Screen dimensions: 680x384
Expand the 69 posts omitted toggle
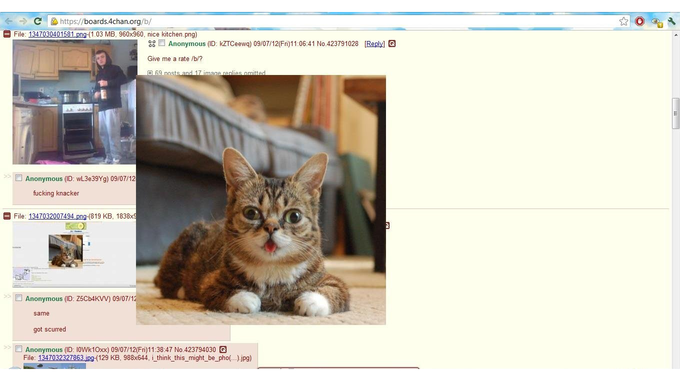pyautogui.click(x=150, y=73)
